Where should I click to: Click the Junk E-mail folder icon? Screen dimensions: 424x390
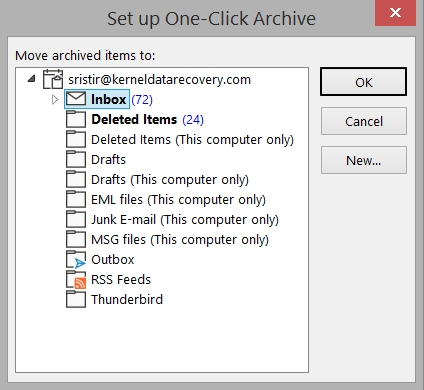click(x=76, y=219)
